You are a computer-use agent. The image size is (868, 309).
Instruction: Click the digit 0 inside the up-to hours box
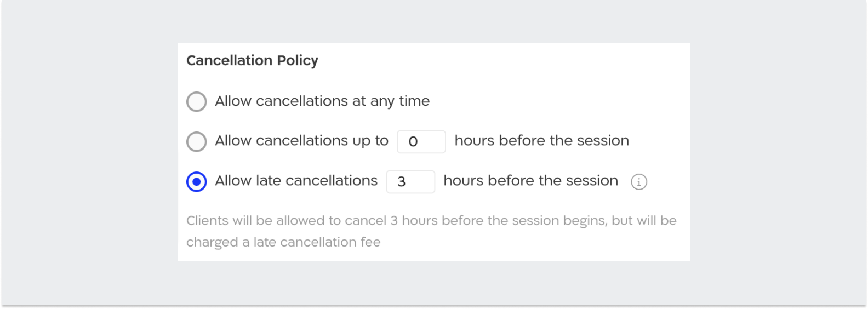point(413,142)
